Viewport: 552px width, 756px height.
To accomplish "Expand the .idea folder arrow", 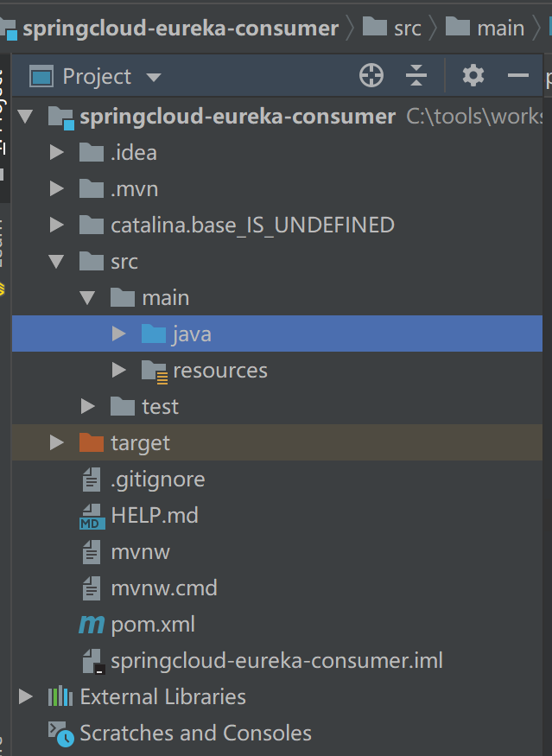I will click(x=57, y=152).
